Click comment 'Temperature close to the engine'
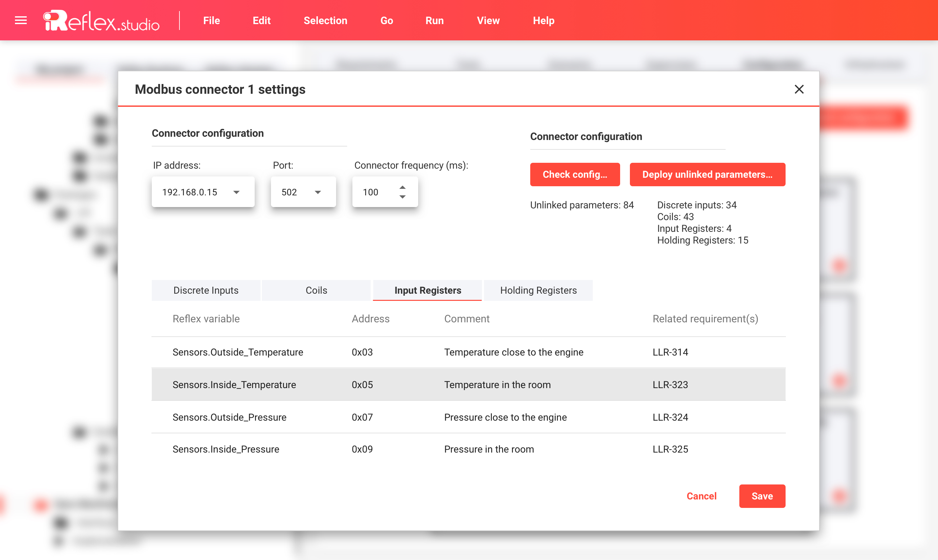This screenshot has width=938, height=560. click(513, 352)
